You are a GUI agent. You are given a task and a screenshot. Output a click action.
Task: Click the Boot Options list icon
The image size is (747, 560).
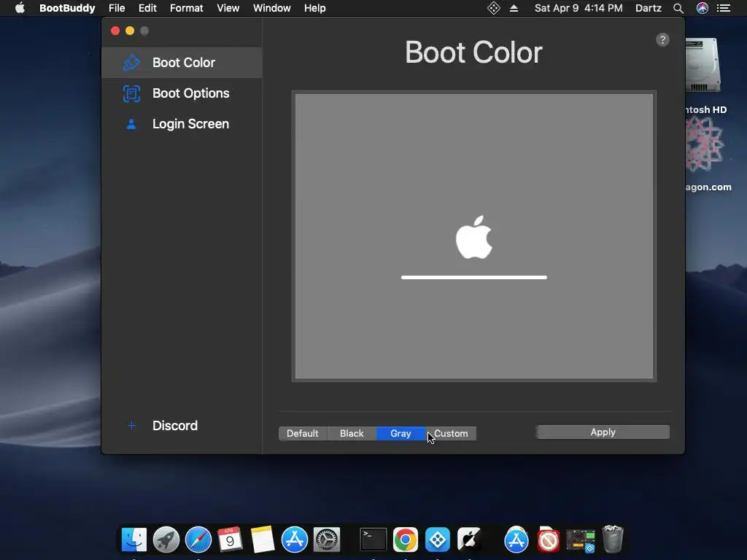point(131,93)
